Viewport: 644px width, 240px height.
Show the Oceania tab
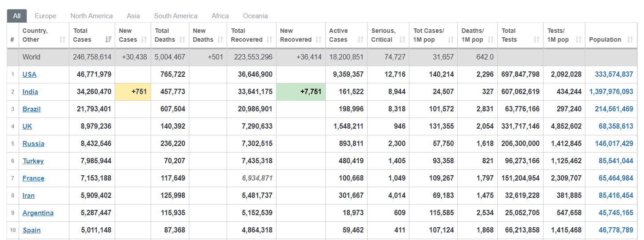[x=256, y=16]
